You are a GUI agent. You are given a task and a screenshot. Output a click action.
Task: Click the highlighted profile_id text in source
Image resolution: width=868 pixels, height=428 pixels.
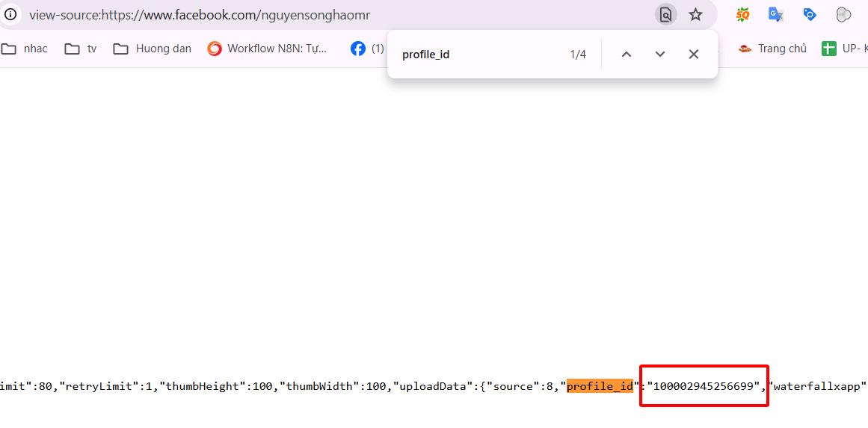tap(600, 386)
